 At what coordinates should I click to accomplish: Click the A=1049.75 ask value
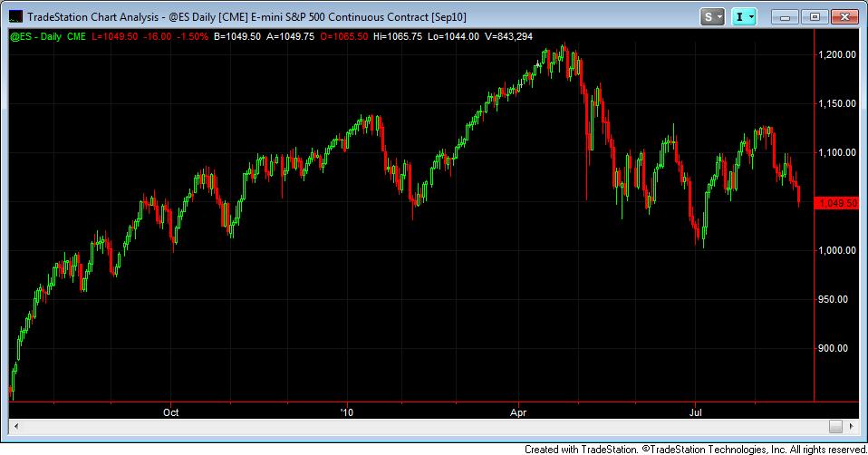point(290,36)
